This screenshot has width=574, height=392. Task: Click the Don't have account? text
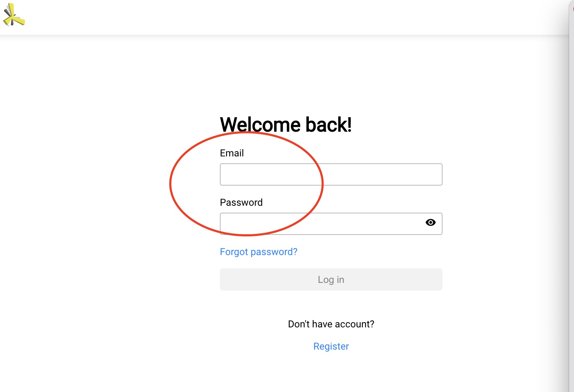(x=331, y=324)
